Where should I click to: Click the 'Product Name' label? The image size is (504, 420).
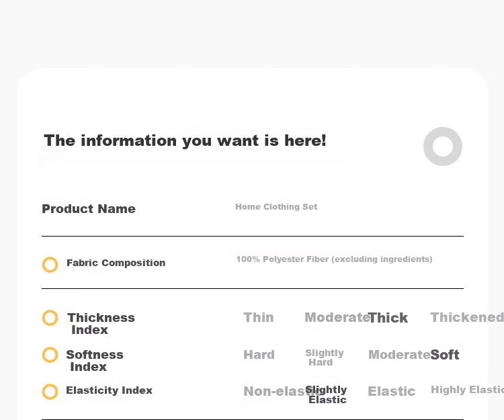89,209
